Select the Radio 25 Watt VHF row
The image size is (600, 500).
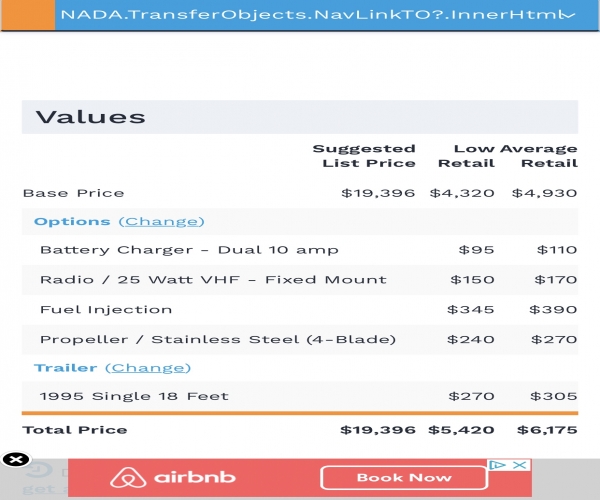tap(300, 280)
